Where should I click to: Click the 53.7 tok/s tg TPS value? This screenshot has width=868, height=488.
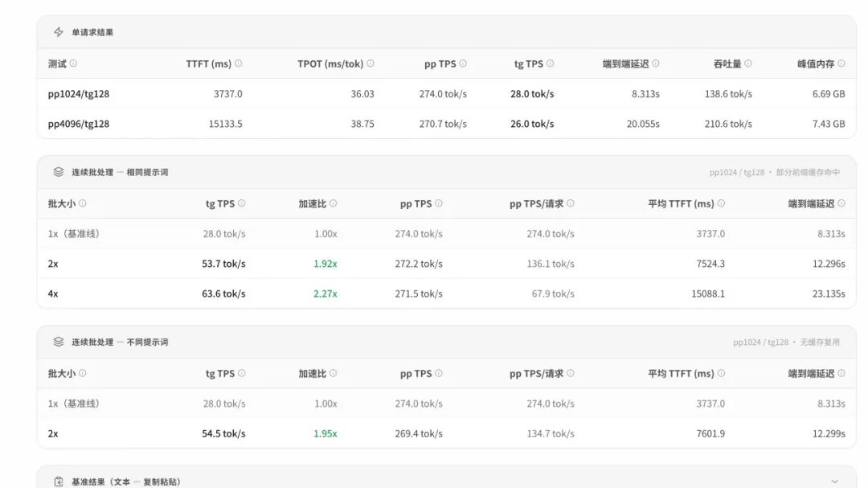(x=223, y=264)
